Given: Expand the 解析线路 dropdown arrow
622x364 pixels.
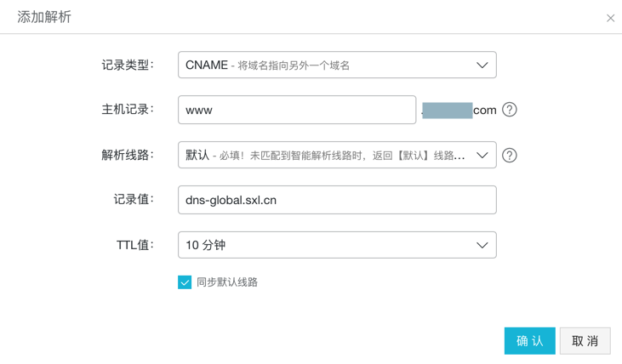Looking at the screenshot, I should (482, 156).
